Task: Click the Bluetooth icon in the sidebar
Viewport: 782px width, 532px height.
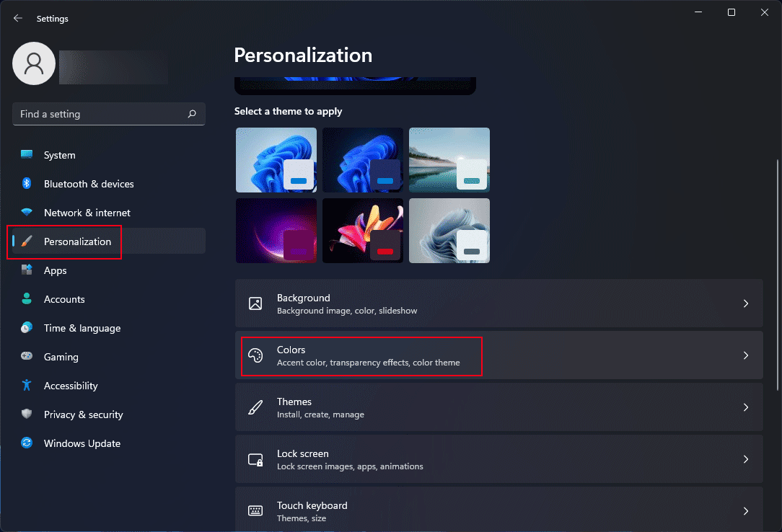Action: coord(27,184)
